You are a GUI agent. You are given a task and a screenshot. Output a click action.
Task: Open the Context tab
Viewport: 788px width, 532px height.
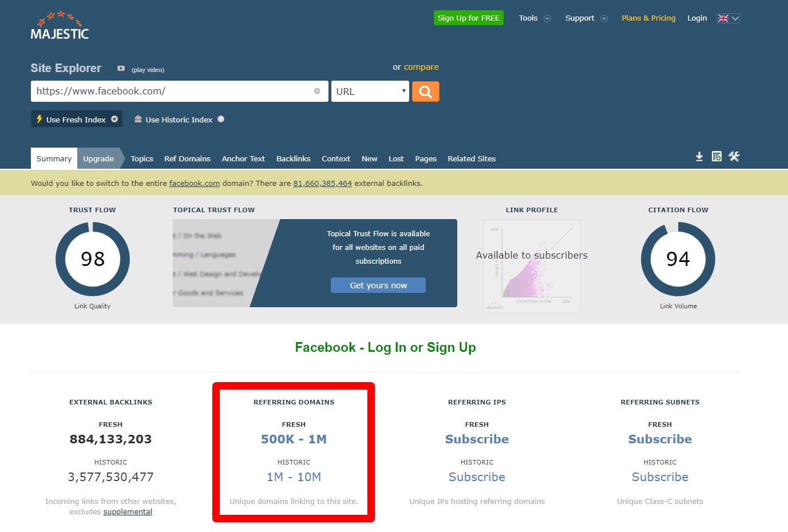click(x=336, y=158)
